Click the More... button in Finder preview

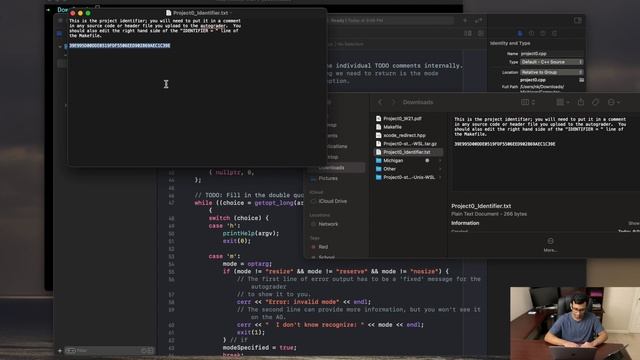(x=550, y=245)
